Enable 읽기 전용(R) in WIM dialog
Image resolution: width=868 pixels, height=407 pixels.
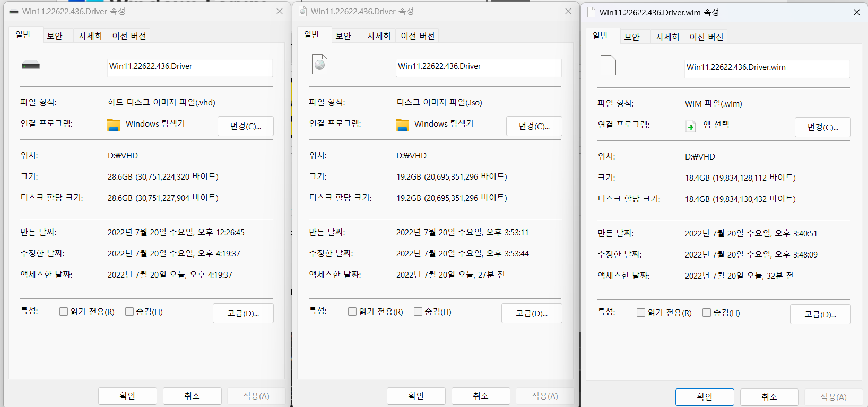pos(641,313)
